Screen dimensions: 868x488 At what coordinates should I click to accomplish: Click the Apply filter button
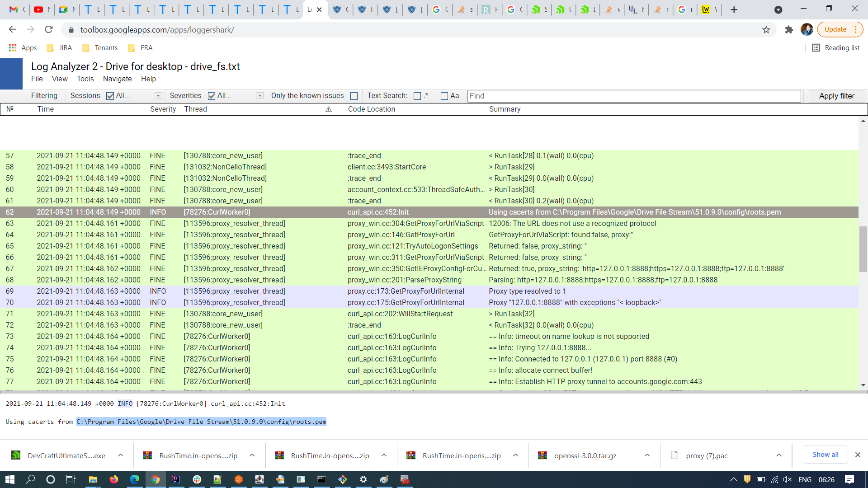point(836,96)
